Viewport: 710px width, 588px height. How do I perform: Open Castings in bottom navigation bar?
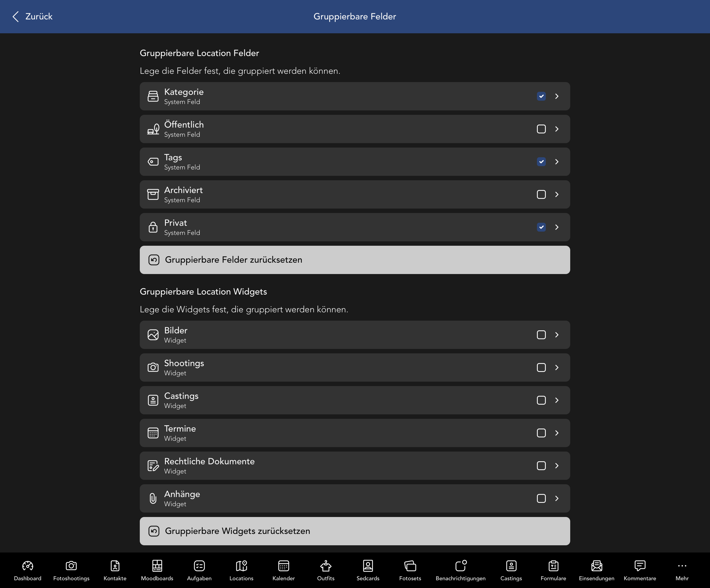tap(511, 570)
